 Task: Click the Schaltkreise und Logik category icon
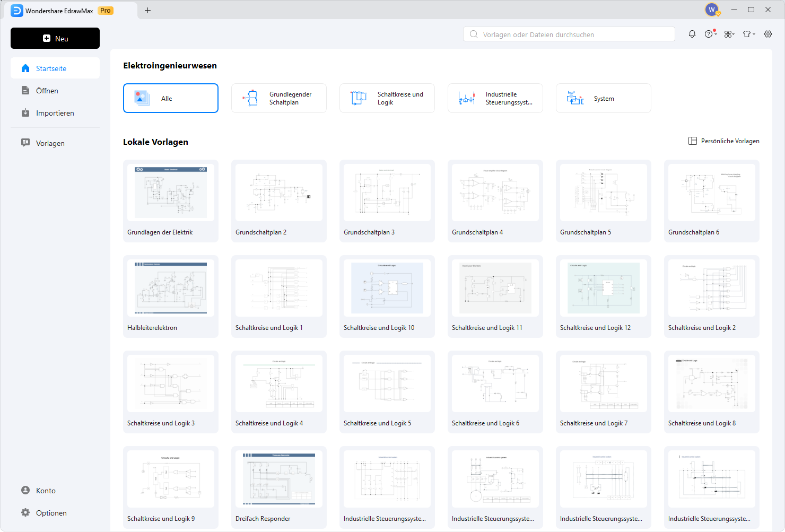[359, 98]
